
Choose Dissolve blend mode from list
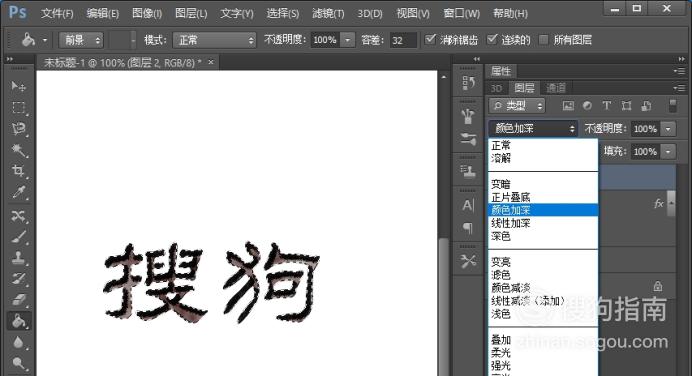click(543, 158)
